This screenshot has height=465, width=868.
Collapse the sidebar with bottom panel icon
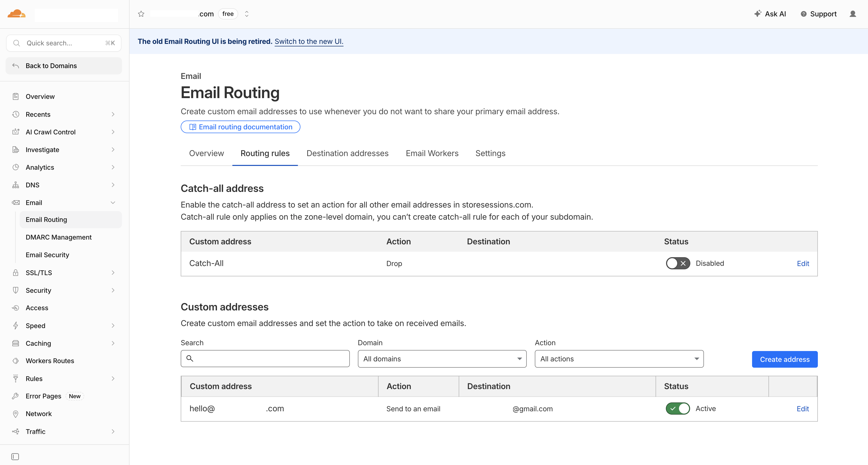pos(15,457)
